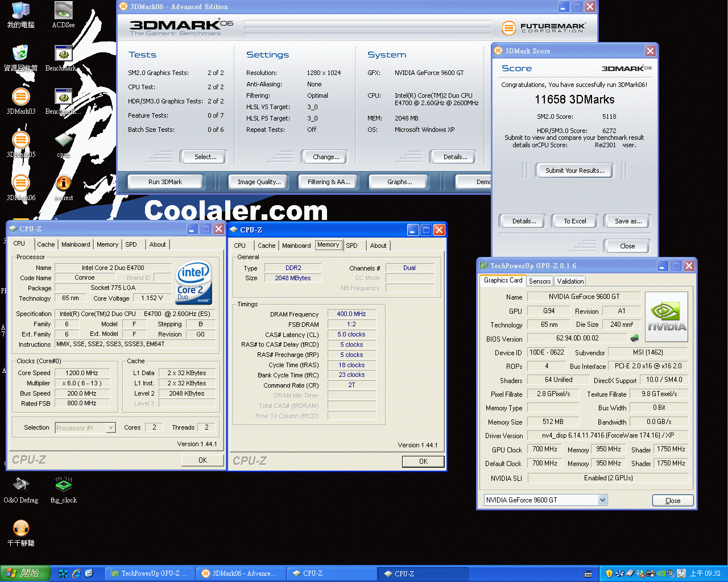Open the 3DMark06 desktop icon
Viewport: 728px width, 582px height.
click(21, 188)
